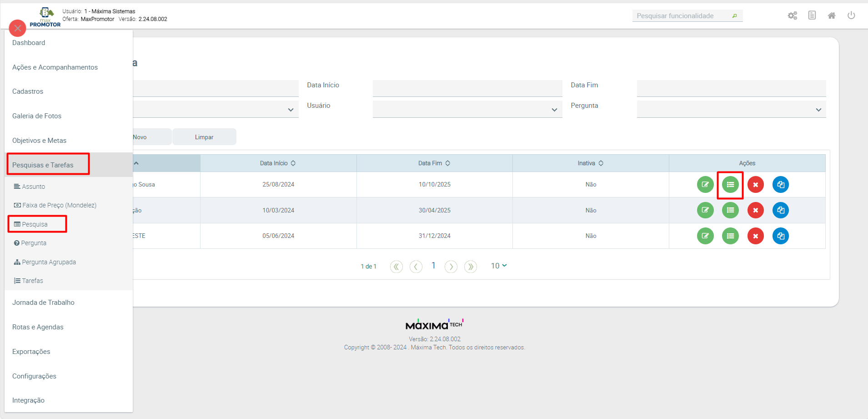The image size is (868, 419).
Task: Click the green list icon in first row
Action: pos(730,185)
